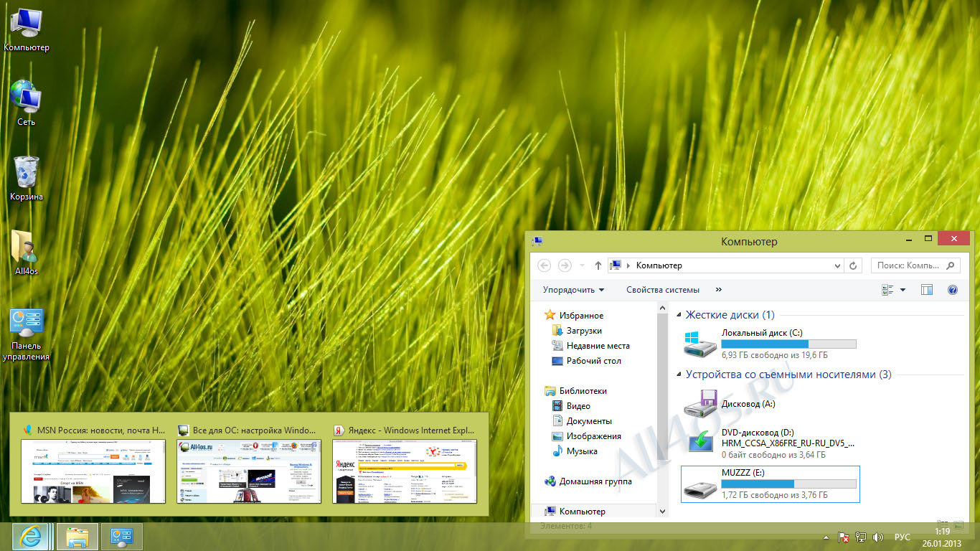Open the Компьютер desktop icon

click(x=27, y=30)
